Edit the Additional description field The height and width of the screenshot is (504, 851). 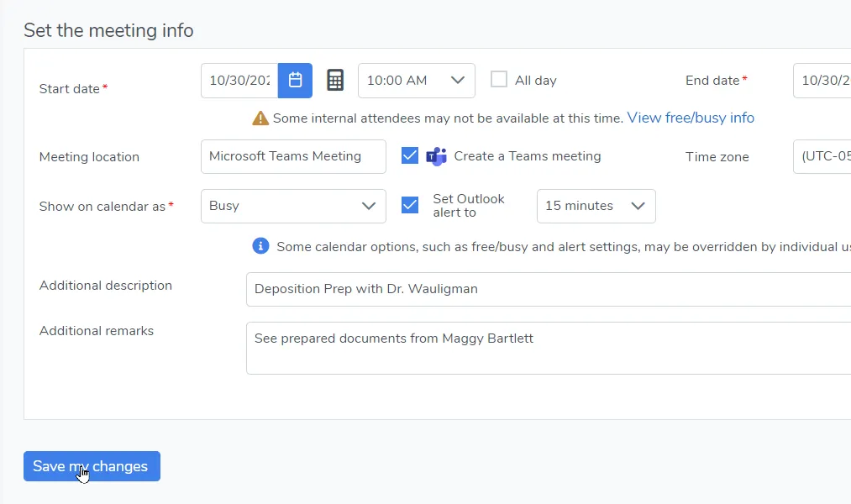546,289
